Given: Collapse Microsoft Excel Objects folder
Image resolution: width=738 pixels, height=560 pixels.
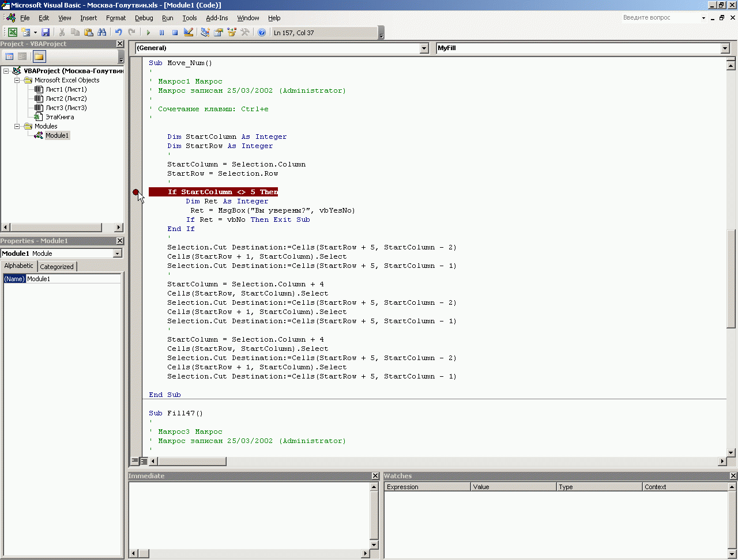Looking at the screenshot, I should (17, 80).
